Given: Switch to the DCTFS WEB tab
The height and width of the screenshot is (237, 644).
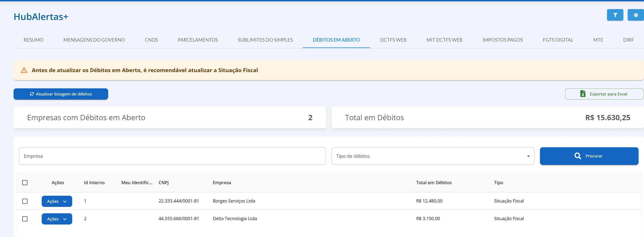Looking at the screenshot, I should tap(393, 40).
